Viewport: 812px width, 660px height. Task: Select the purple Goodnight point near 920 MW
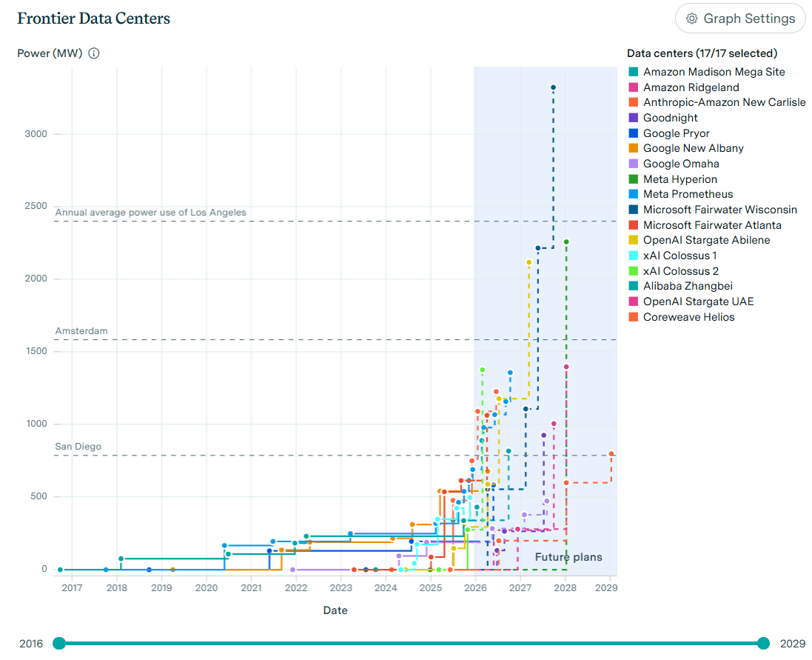pyautogui.click(x=543, y=436)
